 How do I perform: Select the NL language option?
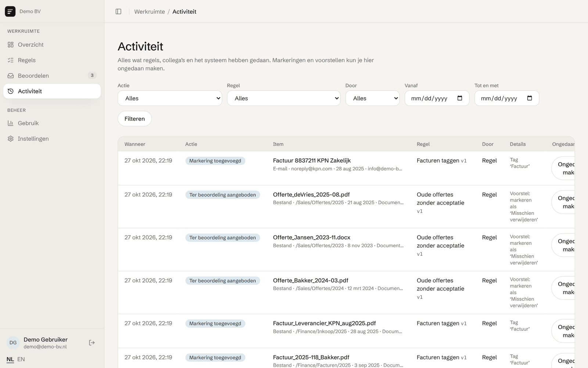click(x=10, y=359)
